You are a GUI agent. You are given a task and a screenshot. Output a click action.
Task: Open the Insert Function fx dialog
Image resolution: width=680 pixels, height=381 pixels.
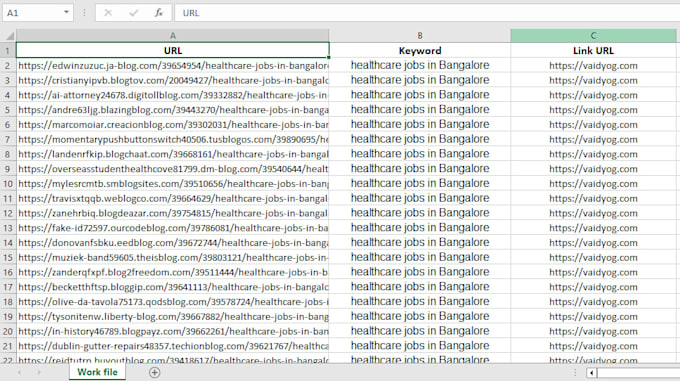coord(159,13)
